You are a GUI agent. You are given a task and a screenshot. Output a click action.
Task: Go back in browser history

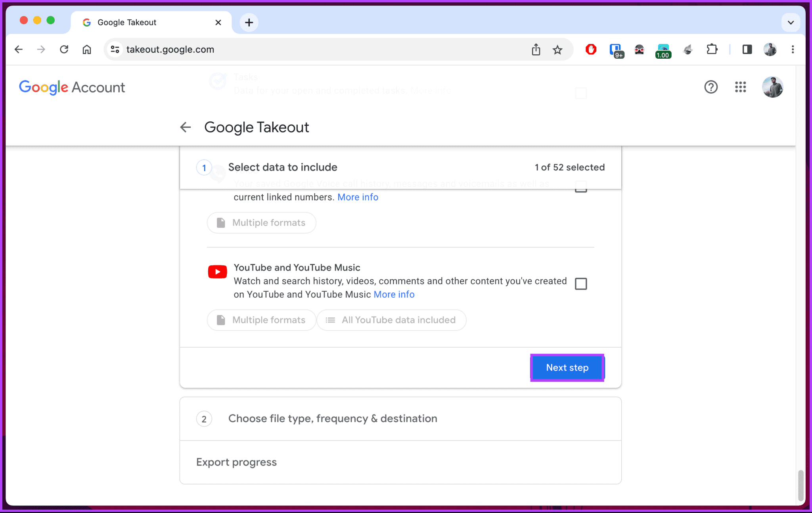19,50
